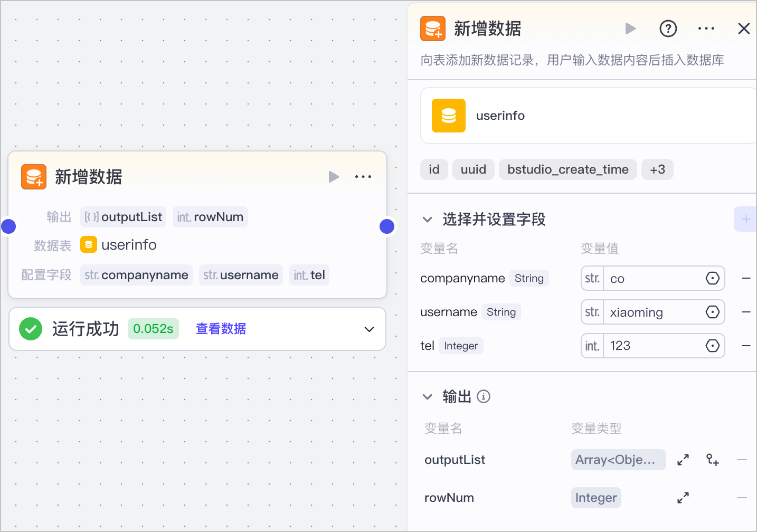Click the id field tag
The width and height of the screenshot is (757, 532).
(x=434, y=169)
